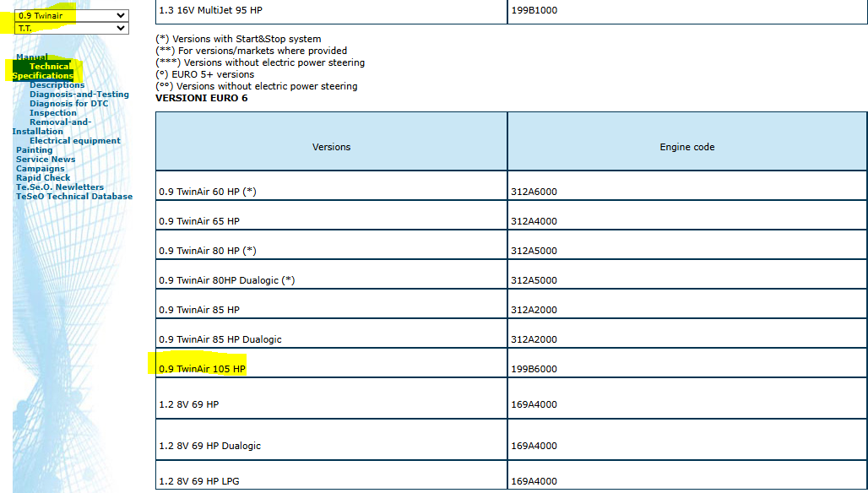Screen dimensions: 868x493
Task: Open the 0.9 Twinair engine dropdown
Action: click(x=71, y=15)
